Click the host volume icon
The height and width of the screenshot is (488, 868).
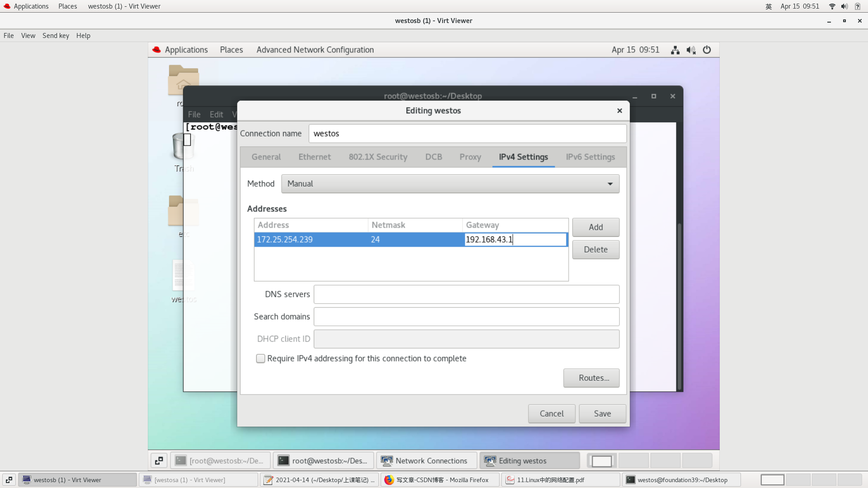pos(844,6)
